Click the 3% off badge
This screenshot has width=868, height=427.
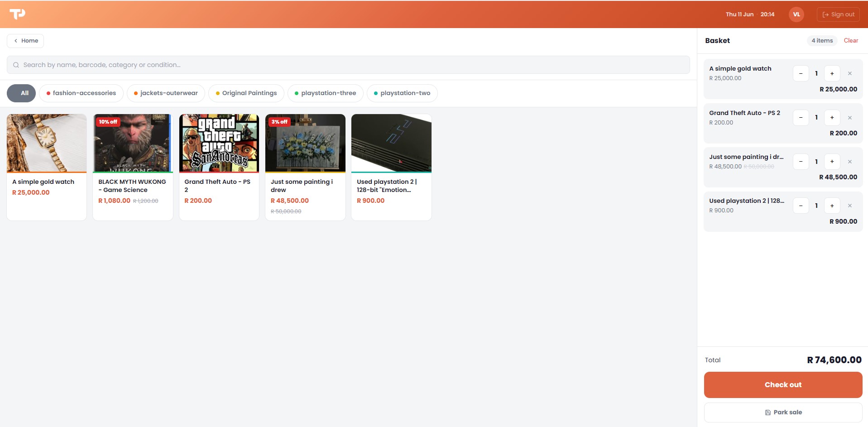pyautogui.click(x=279, y=122)
